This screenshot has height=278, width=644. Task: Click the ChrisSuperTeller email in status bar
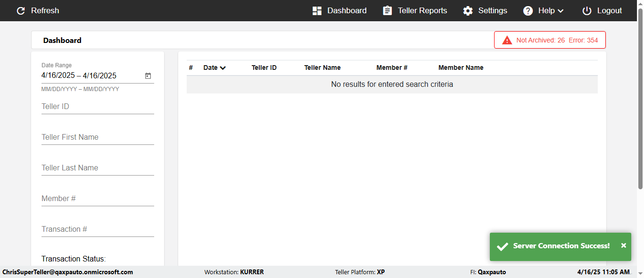68,272
